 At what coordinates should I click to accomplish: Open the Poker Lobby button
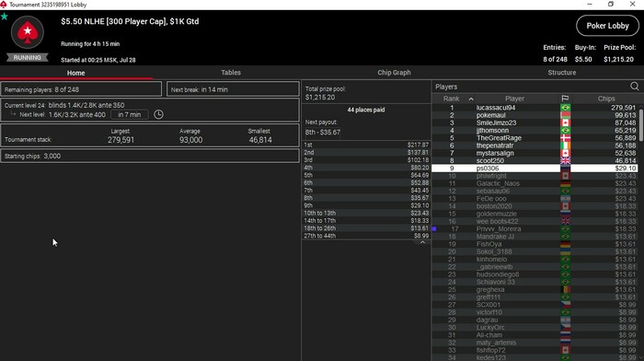click(x=607, y=26)
